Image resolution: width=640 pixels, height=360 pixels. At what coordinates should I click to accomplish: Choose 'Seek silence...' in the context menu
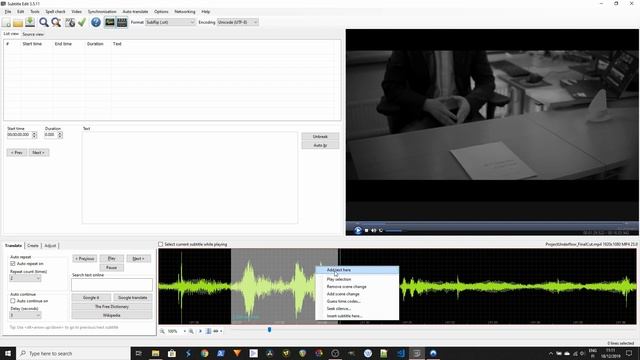[357, 309]
